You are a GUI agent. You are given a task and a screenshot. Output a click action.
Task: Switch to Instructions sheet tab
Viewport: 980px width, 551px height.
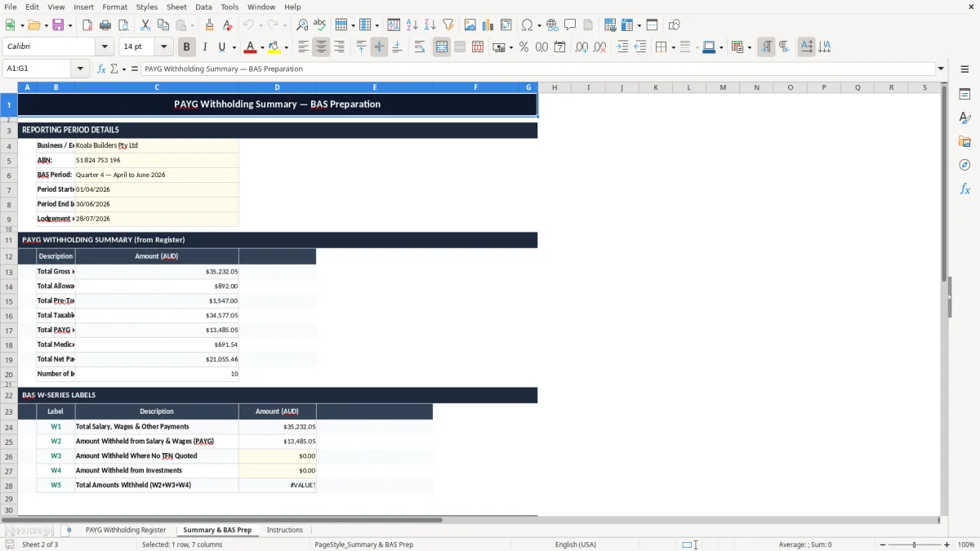(x=285, y=530)
